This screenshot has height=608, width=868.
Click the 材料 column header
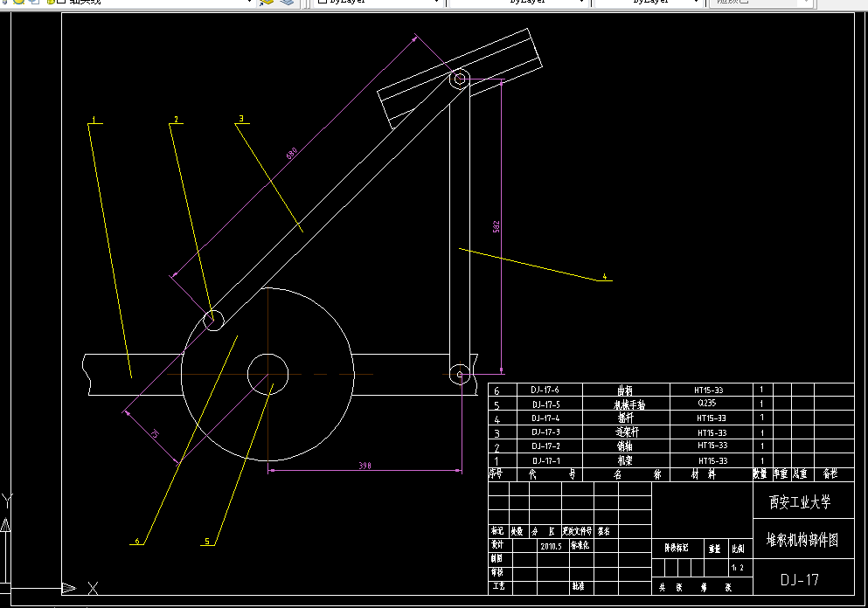704,474
